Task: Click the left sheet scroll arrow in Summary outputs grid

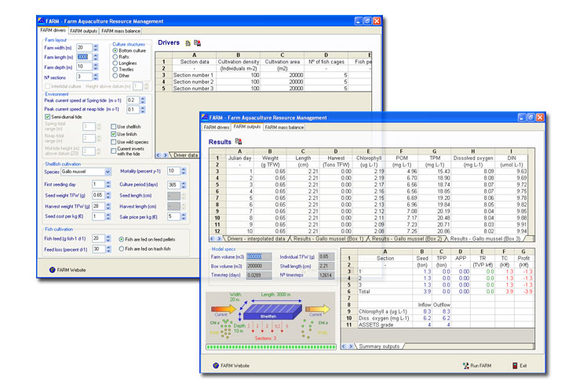Action: point(344,347)
